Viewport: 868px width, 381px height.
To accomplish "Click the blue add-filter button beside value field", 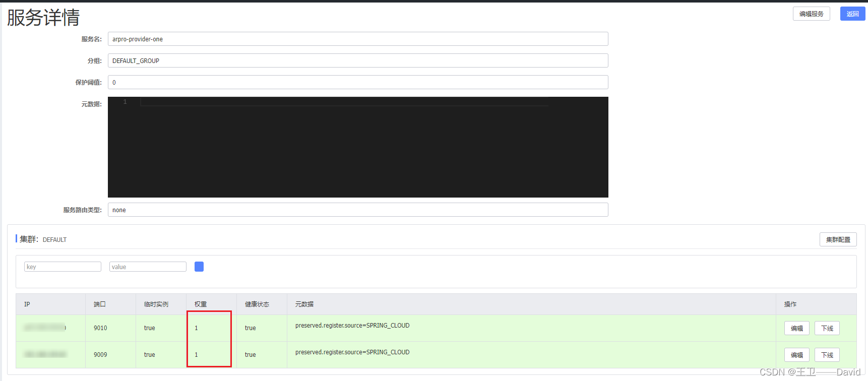I will (199, 267).
